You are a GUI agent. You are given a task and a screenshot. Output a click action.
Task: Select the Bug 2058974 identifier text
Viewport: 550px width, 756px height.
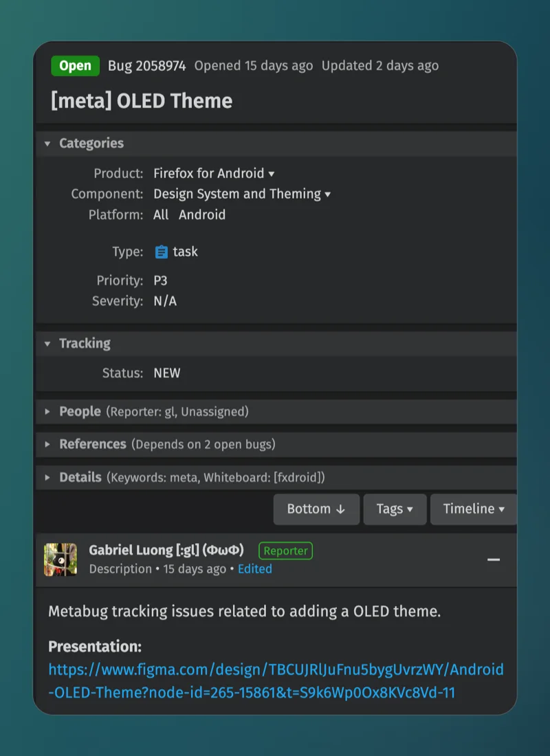(146, 66)
